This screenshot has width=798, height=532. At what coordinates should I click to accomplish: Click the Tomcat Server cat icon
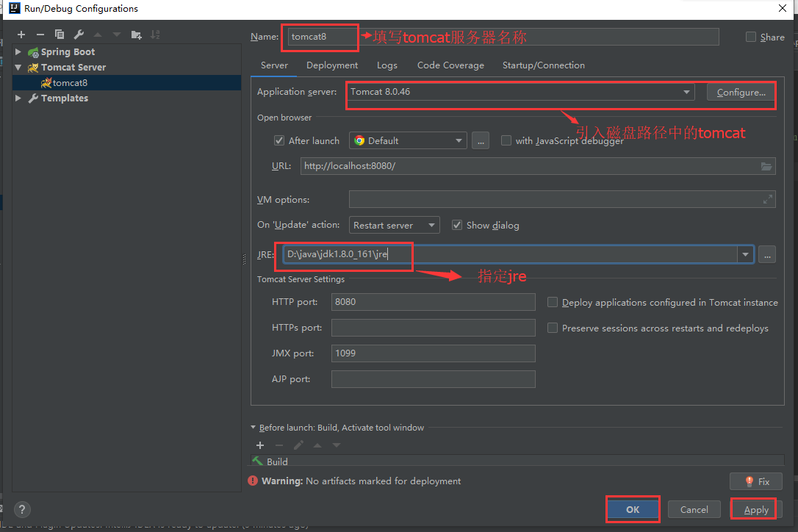33,68
